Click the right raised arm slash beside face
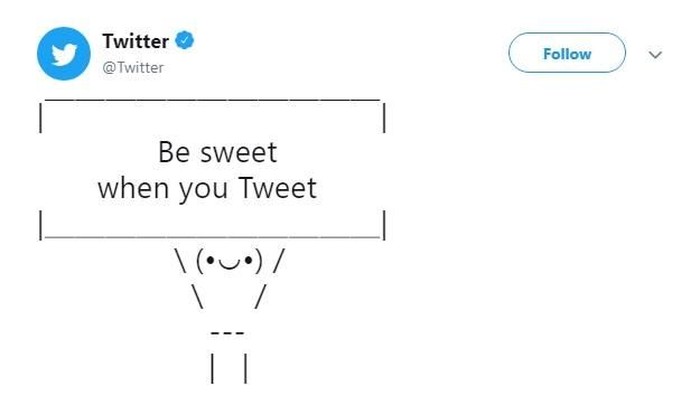This screenshot has width=700, height=395. tap(279, 262)
